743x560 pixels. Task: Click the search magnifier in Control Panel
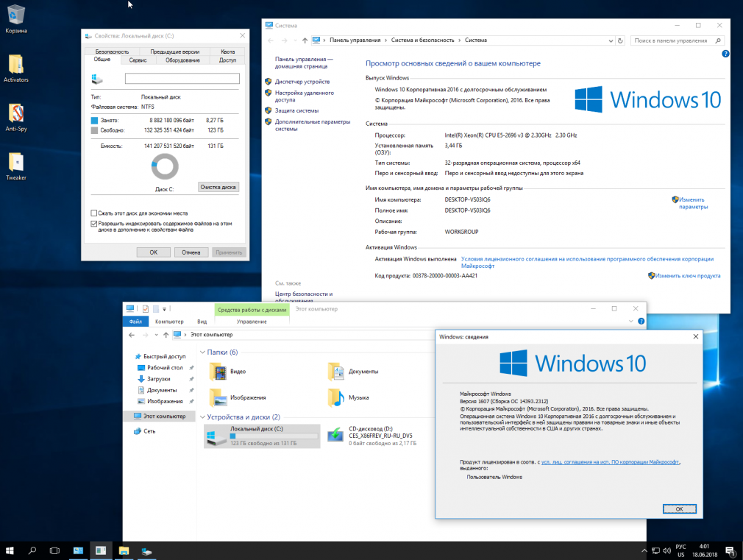click(x=718, y=40)
